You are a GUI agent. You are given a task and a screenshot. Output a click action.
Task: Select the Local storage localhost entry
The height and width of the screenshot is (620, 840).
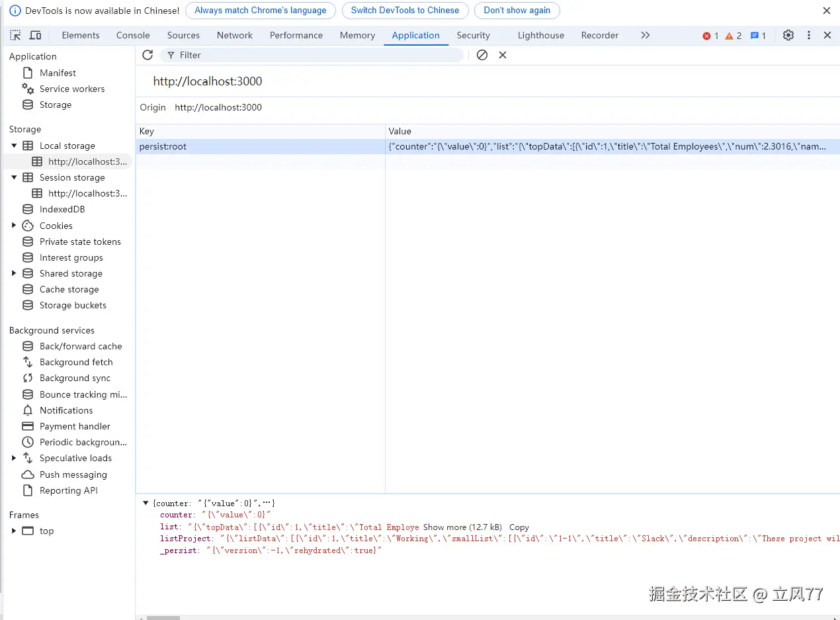point(87,161)
